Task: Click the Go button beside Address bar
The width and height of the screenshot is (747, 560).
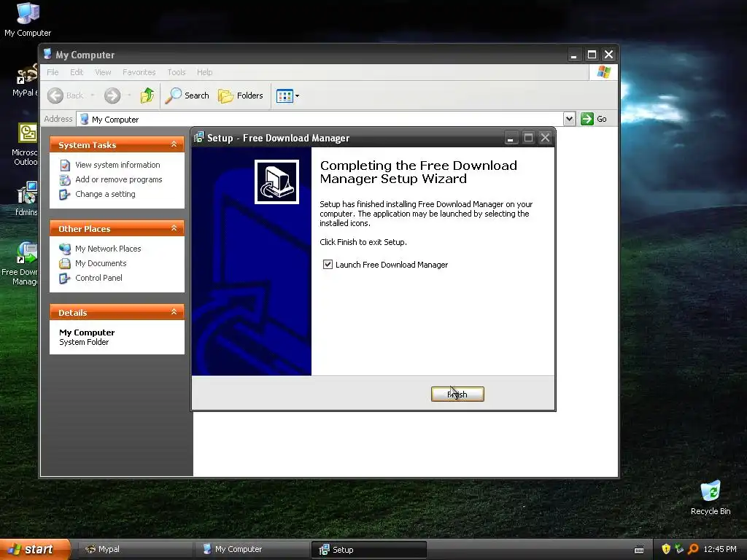Action: point(594,119)
